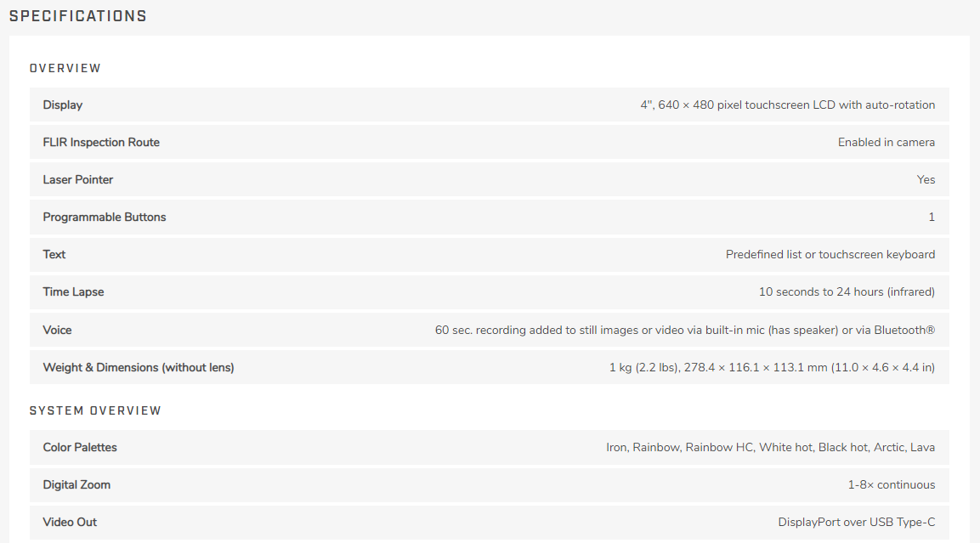Select the Overview section heading
The height and width of the screenshot is (543, 980).
pyautogui.click(x=65, y=68)
